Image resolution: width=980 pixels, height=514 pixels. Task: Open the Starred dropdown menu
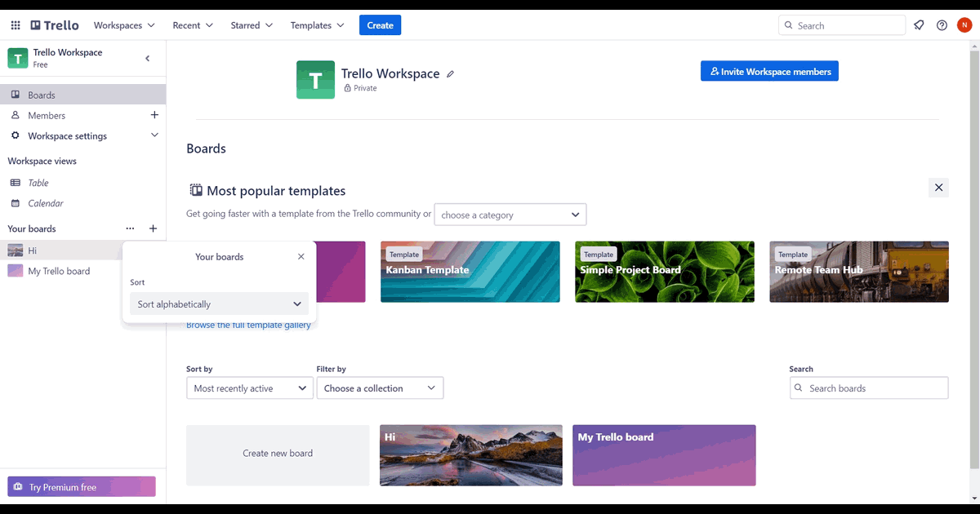252,25
